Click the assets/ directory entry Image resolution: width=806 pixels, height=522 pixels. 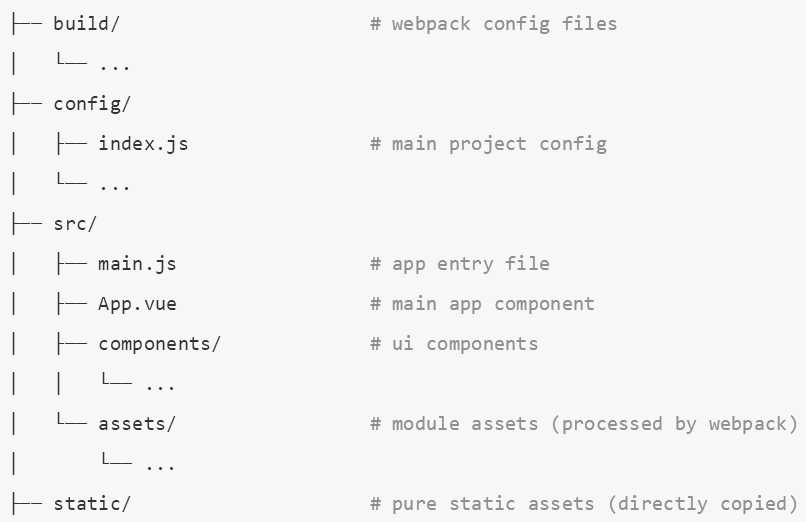137,424
